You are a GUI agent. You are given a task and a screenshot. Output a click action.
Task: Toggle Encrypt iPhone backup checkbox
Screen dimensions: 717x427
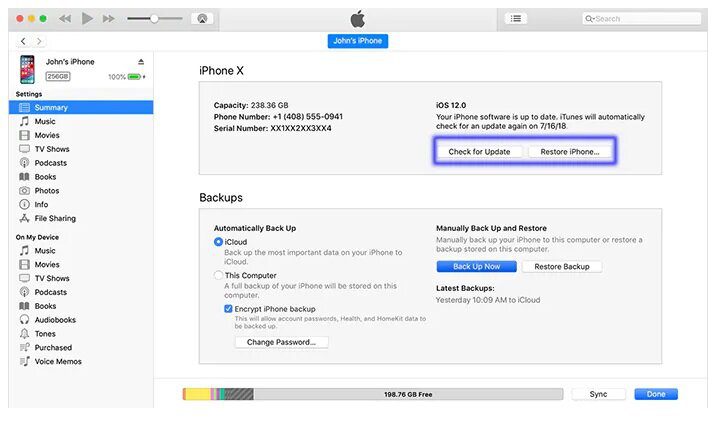click(228, 309)
